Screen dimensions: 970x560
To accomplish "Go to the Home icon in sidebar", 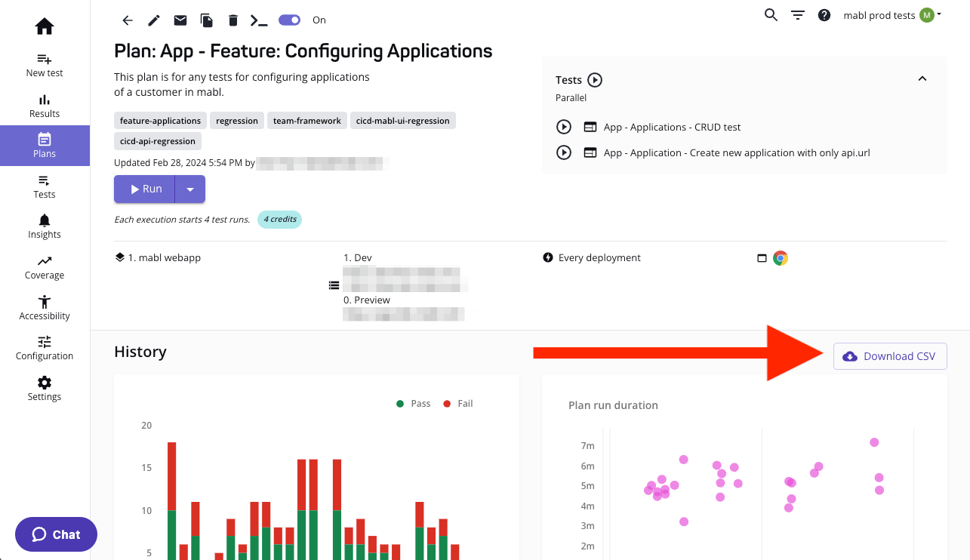I will (x=45, y=26).
